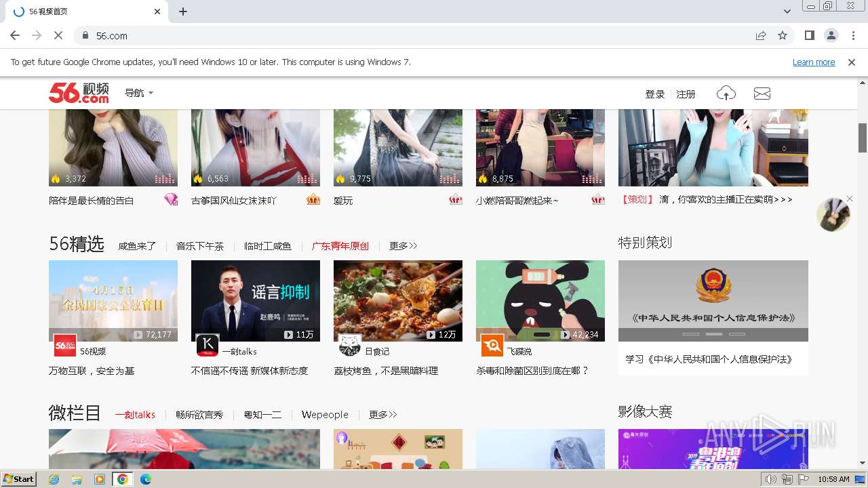Close the 56视频首页 tab
The width and height of the screenshot is (868, 488).
click(157, 12)
